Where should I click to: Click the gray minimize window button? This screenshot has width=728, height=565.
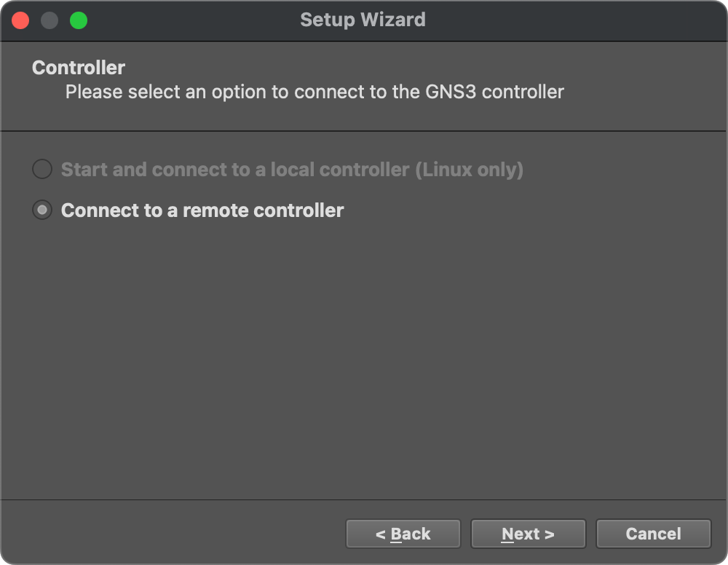coord(50,20)
